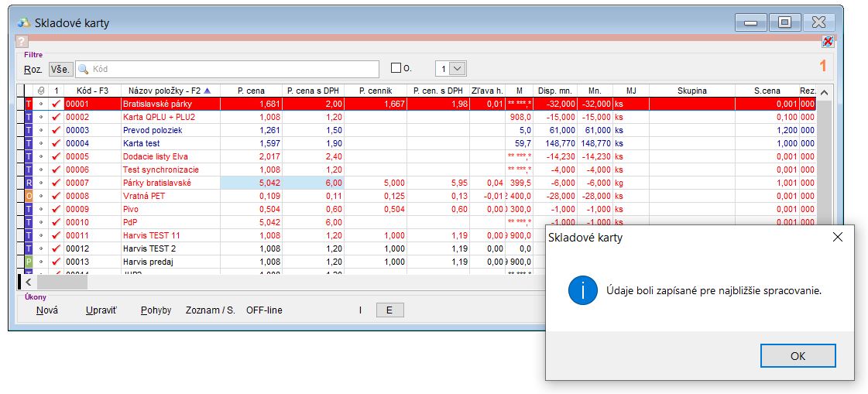This screenshot has width=868, height=394.
Task: Click 'Nová' to create new card
Action: click(47, 310)
